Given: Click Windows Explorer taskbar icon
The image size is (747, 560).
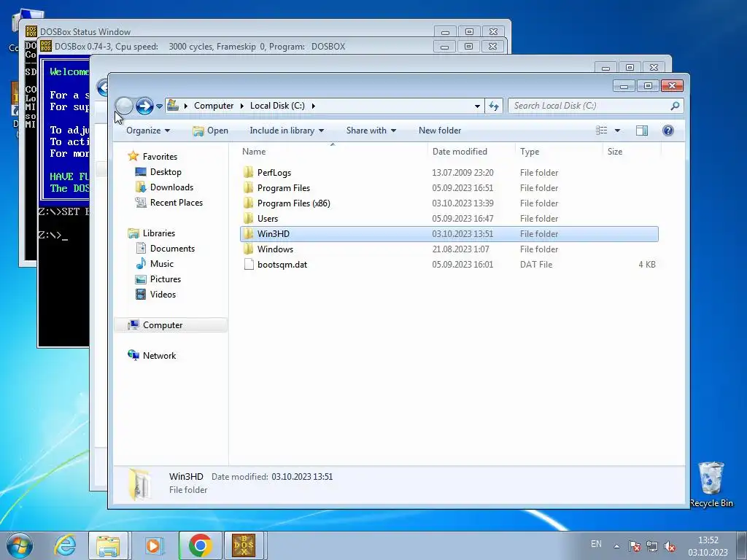Looking at the screenshot, I should point(108,545).
